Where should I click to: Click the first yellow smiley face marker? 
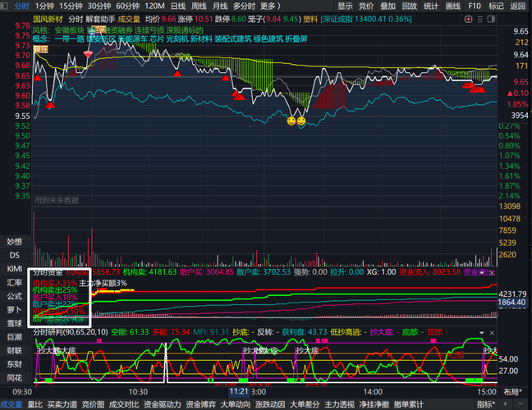coord(291,121)
